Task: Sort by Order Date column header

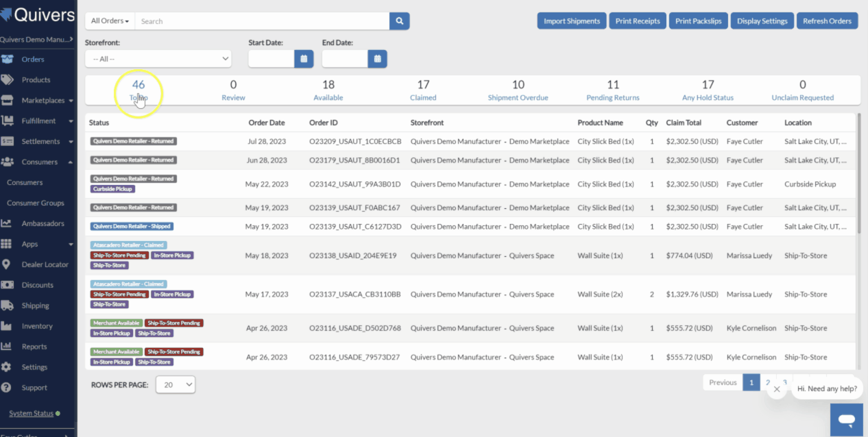Action: tap(267, 123)
